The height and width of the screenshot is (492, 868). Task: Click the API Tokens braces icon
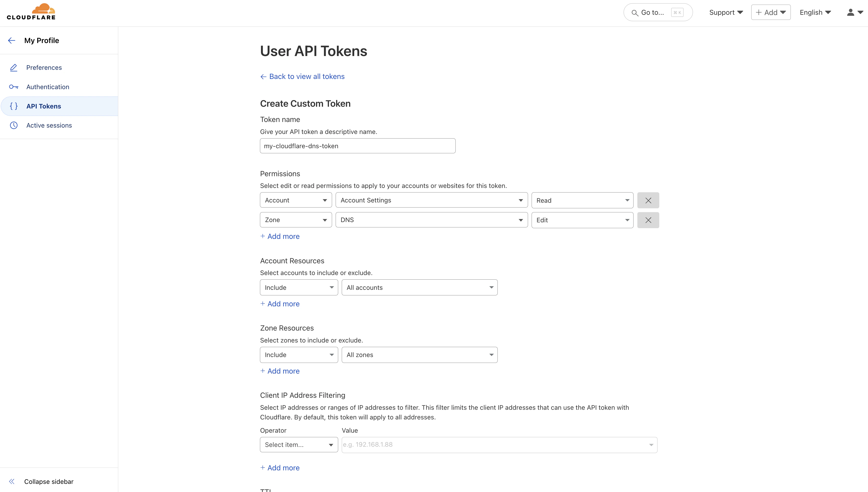[x=14, y=106]
